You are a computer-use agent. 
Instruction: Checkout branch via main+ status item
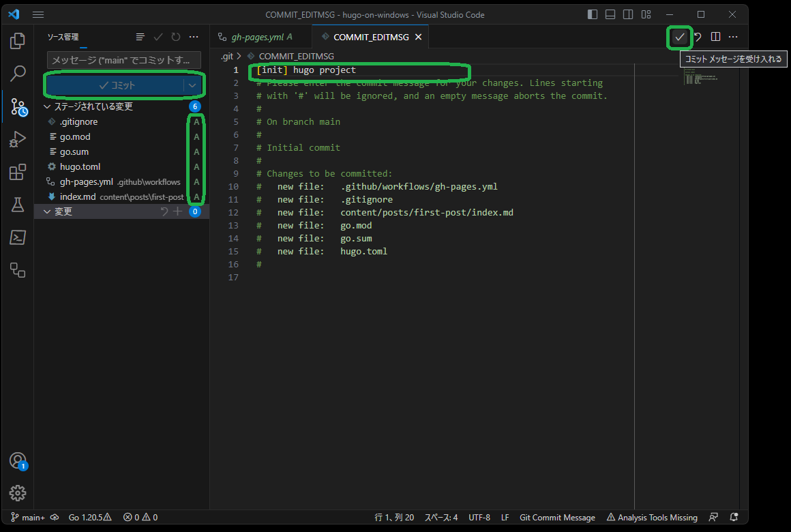point(28,518)
